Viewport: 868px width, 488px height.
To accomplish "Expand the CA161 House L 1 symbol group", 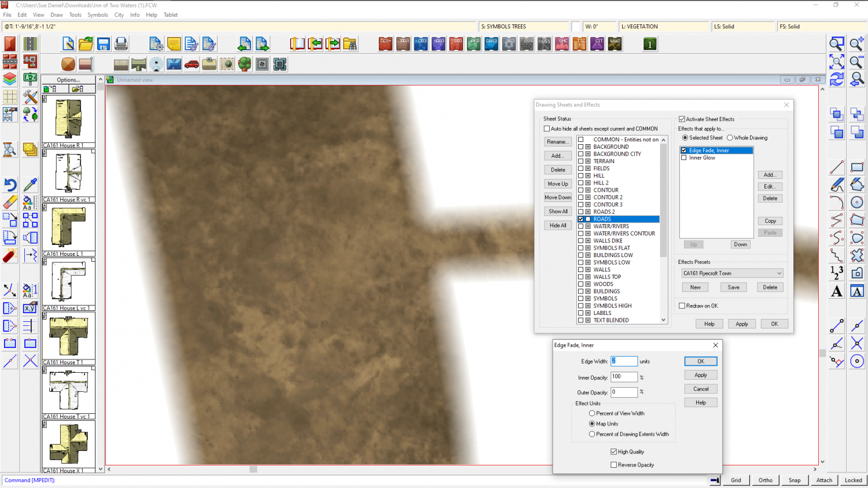I will pyautogui.click(x=45, y=208).
